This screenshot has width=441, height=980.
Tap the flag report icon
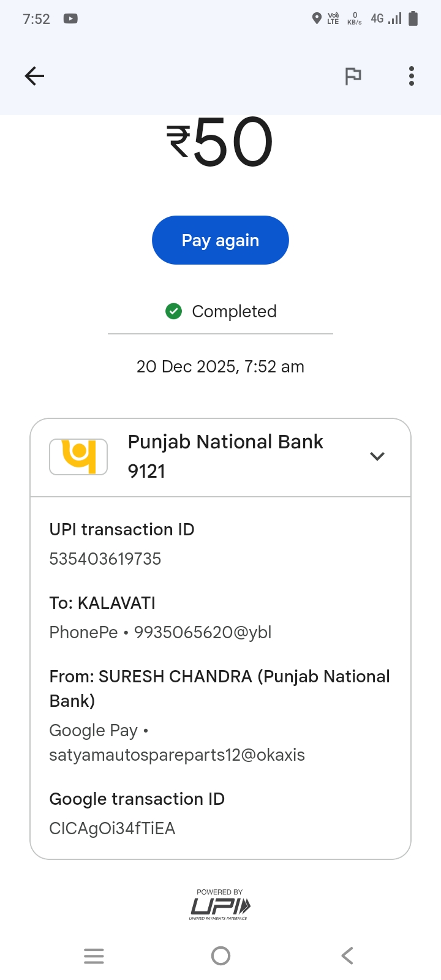(x=353, y=76)
